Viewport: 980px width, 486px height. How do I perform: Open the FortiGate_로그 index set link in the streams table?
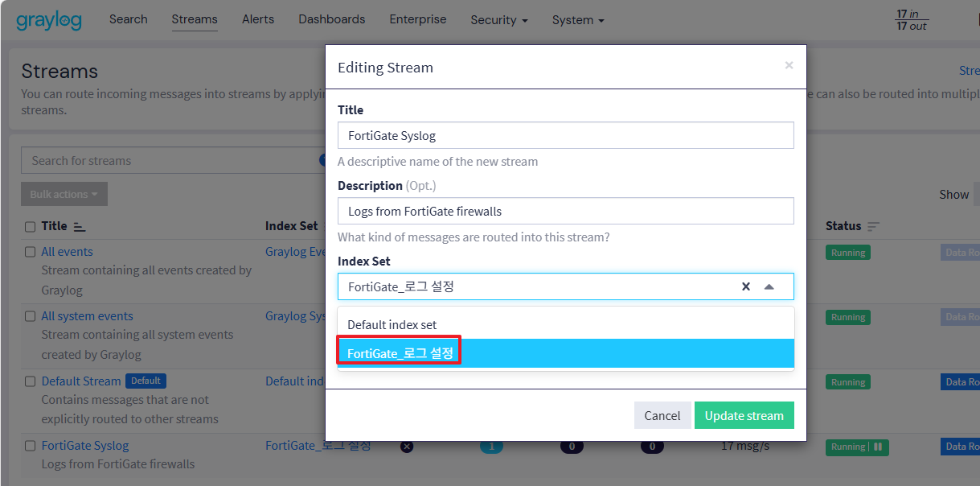[x=318, y=446]
